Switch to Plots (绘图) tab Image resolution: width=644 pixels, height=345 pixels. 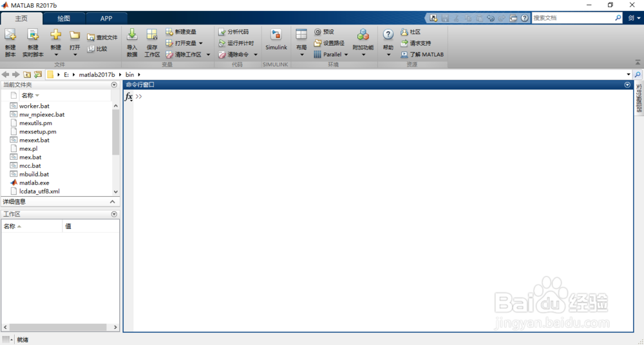click(64, 19)
